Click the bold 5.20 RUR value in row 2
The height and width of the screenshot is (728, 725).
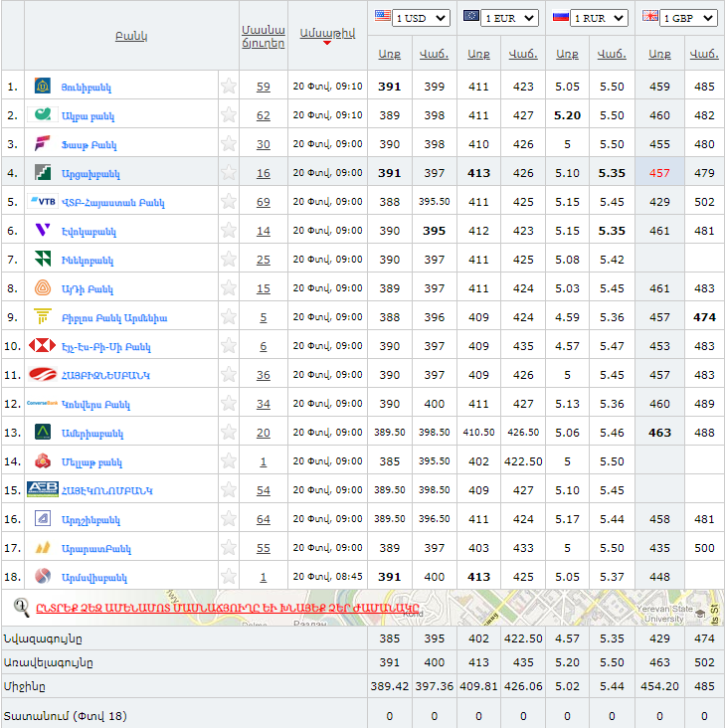coord(567,115)
